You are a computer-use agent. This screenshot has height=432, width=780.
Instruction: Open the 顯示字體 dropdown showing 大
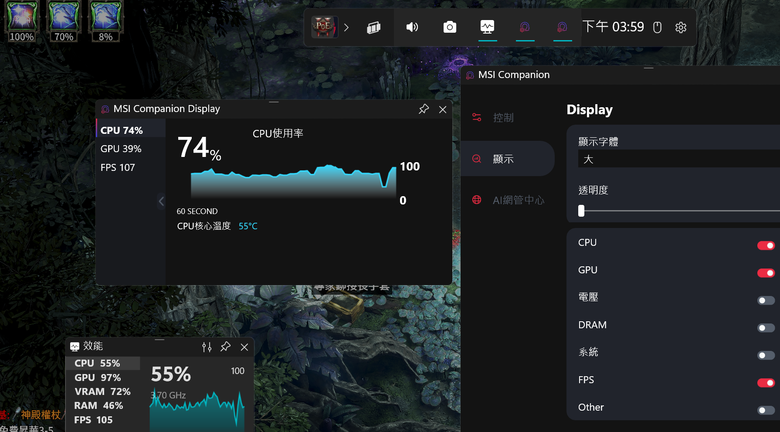point(679,159)
